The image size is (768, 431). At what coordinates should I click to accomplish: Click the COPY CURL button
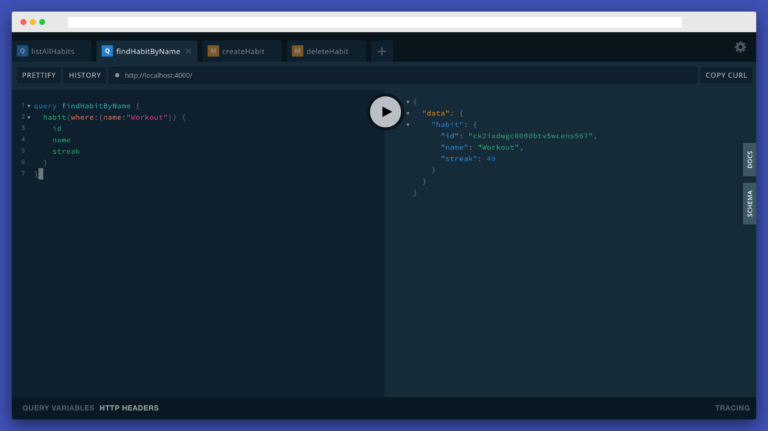pyautogui.click(x=726, y=75)
